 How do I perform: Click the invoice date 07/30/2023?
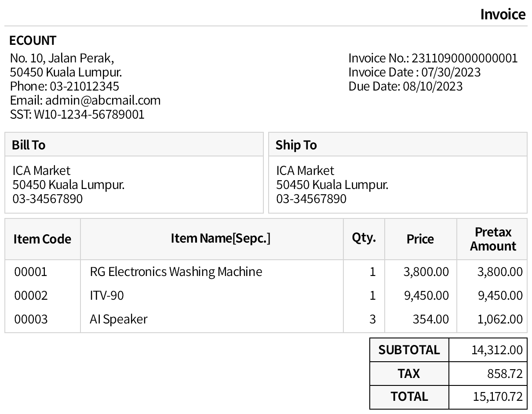451,72
